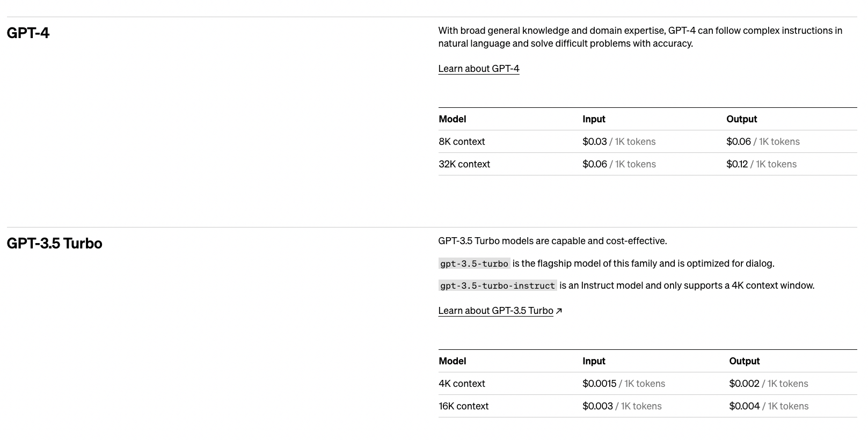
Task: Click the 32K context row label
Action: click(x=464, y=164)
